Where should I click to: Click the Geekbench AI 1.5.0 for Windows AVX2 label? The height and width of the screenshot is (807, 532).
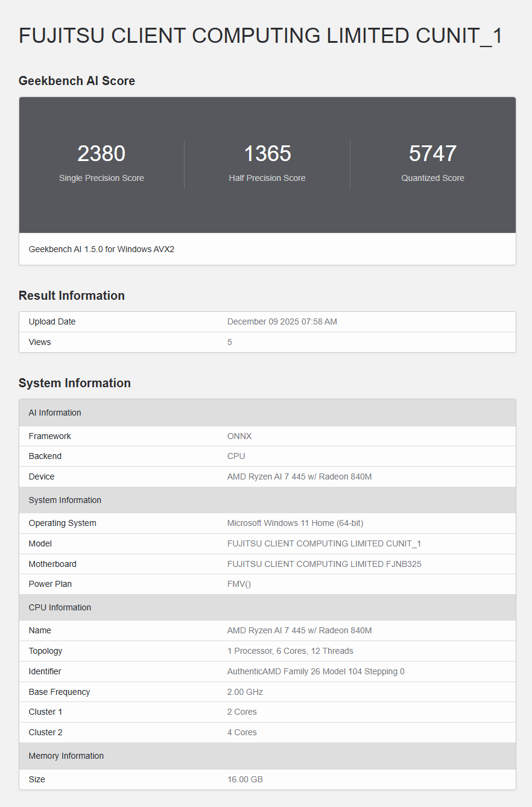click(101, 248)
